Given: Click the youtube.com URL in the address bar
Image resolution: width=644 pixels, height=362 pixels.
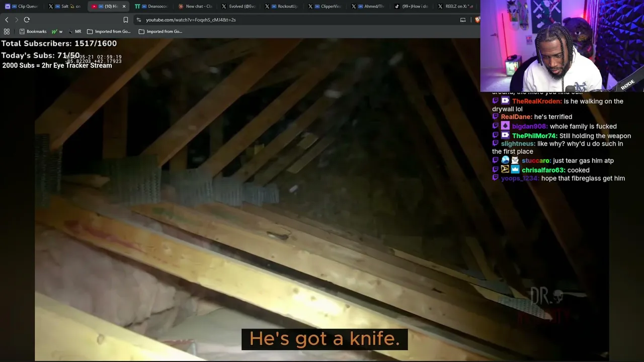Looking at the screenshot, I should coord(191,20).
